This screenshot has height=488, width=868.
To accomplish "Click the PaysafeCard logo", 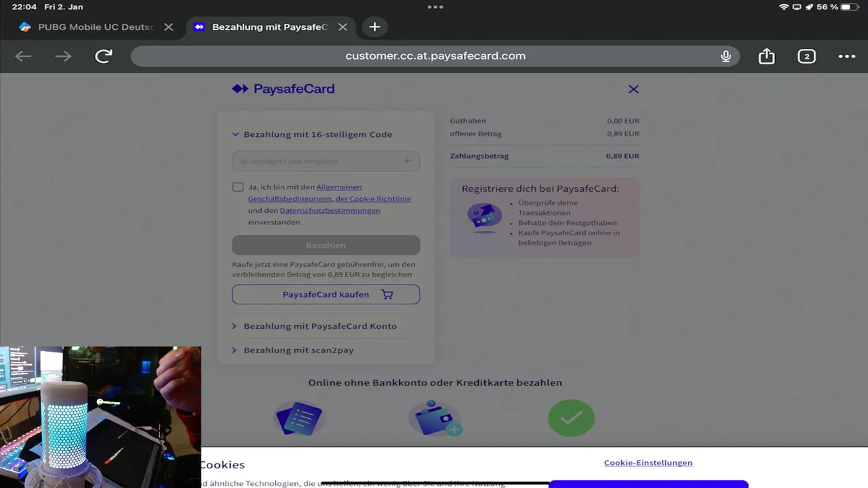I will [x=283, y=89].
